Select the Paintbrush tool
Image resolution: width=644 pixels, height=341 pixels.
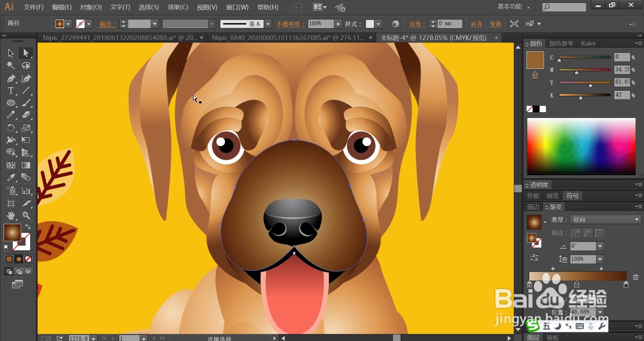point(26,103)
